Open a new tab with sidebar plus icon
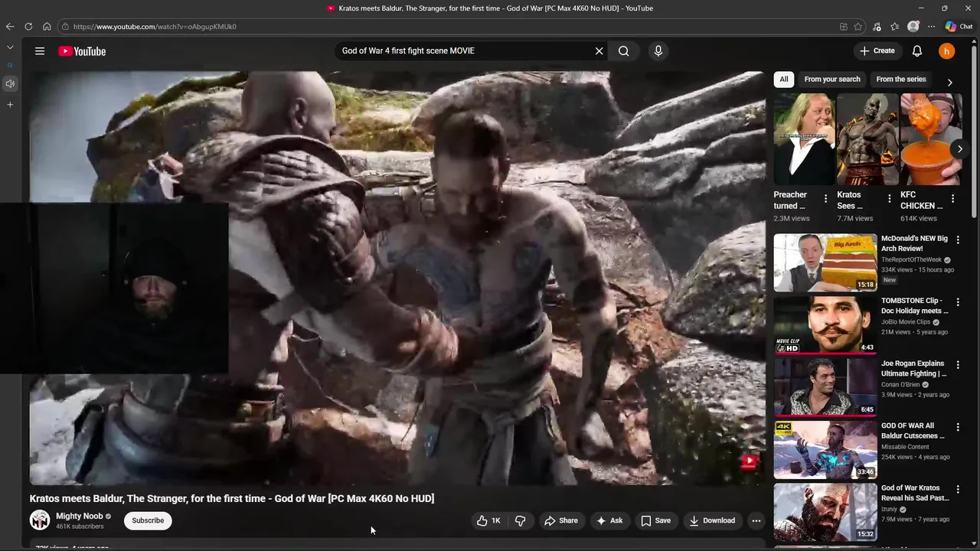The image size is (980, 551). pyautogui.click(x=10, y=105)
